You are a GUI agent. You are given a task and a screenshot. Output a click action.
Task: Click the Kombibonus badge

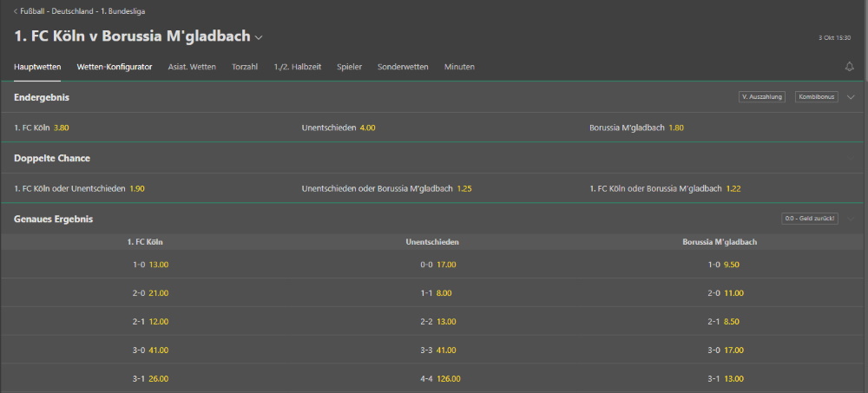[x=817, y=97]
